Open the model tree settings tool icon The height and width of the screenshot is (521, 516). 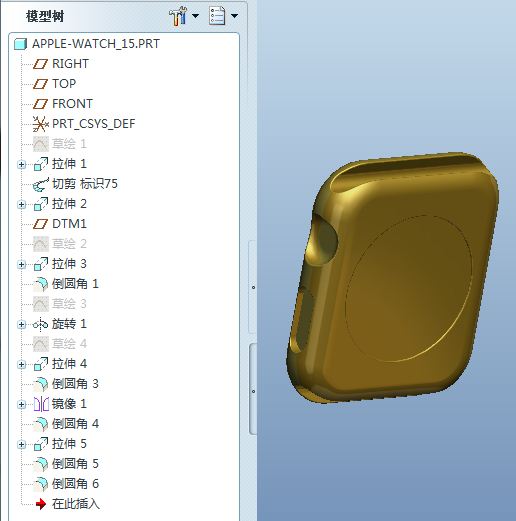(177, 16)
